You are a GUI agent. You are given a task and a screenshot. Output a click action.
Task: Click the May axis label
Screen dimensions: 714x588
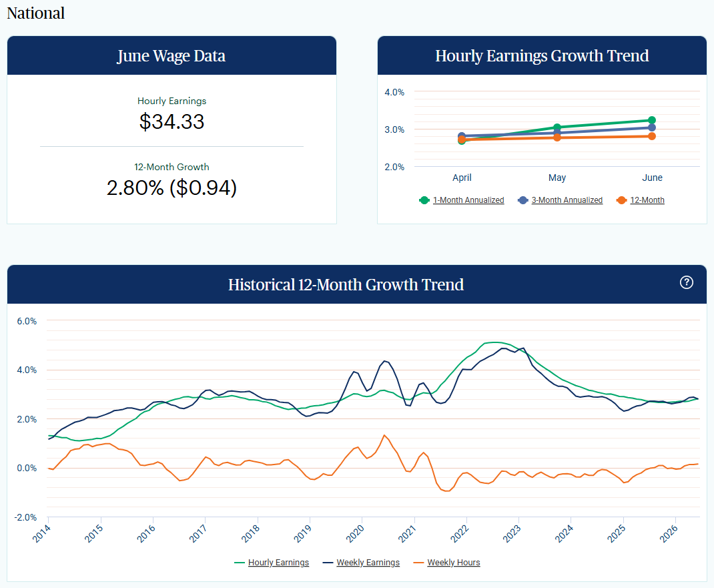(x=557, y=178)
